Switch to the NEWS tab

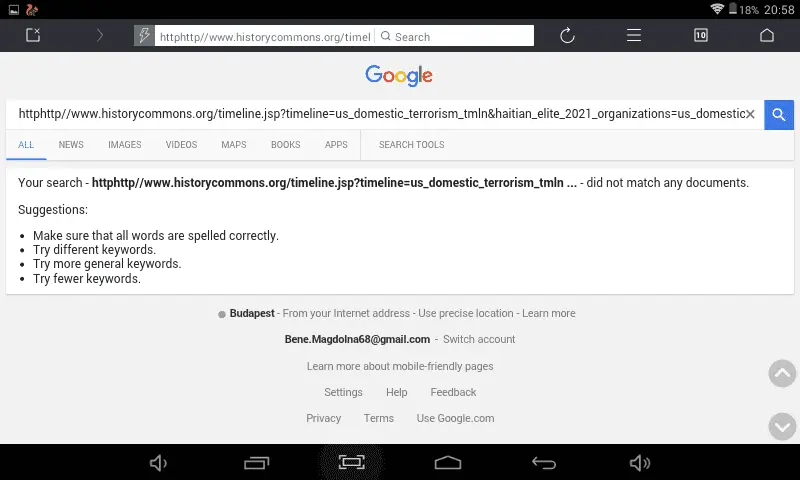[71, 145]
